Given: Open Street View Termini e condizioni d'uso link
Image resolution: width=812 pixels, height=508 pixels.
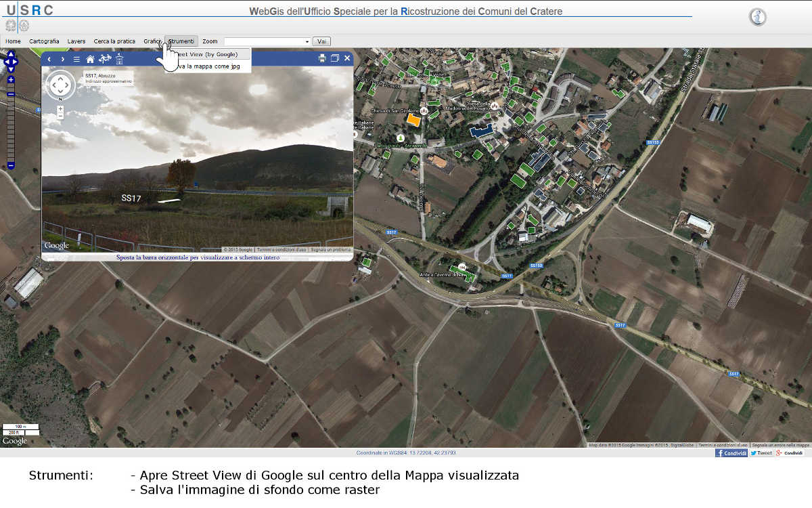Looking at the screenshot, I should pos(281,250).
